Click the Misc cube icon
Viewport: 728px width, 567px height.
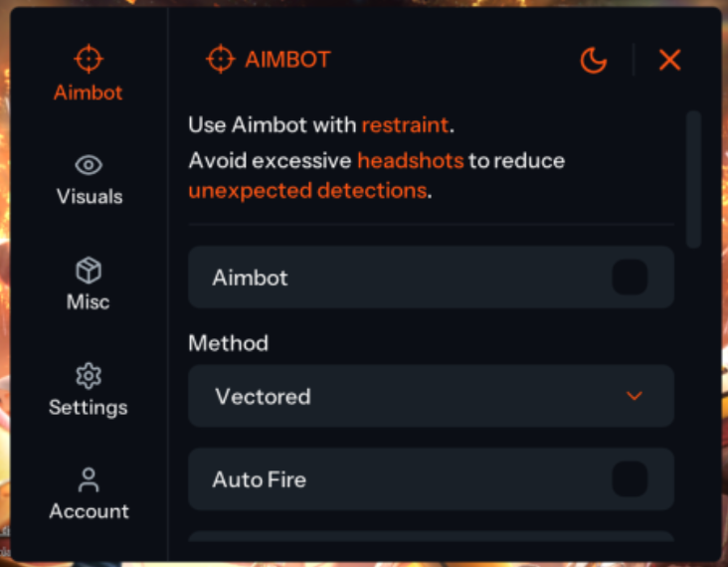click(x=89, y=271)
